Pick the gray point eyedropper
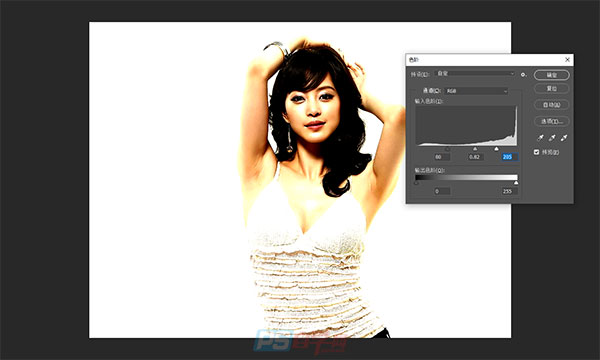This screenshot has height=360, width=600. pos(552,138)
